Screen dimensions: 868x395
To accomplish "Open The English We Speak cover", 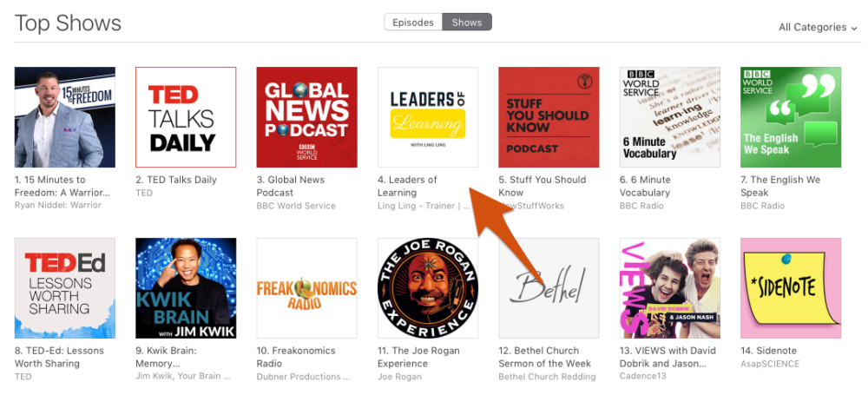I will (791, 117).
